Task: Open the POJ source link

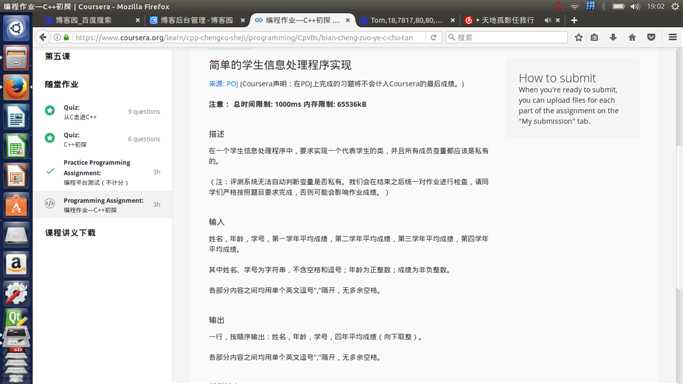Action: pyautogui.click(x=223, y=84)
